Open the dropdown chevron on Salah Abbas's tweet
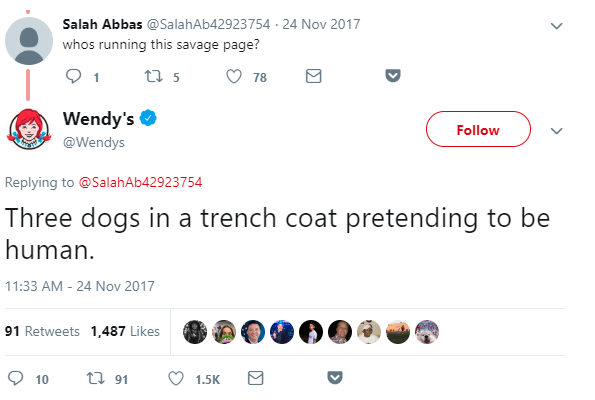 pos(556,26)
